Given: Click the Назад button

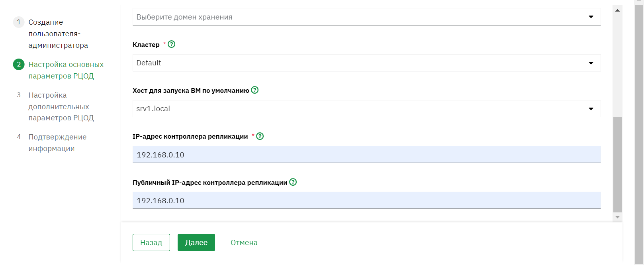Looking at the screenshot, I should 151,242.
